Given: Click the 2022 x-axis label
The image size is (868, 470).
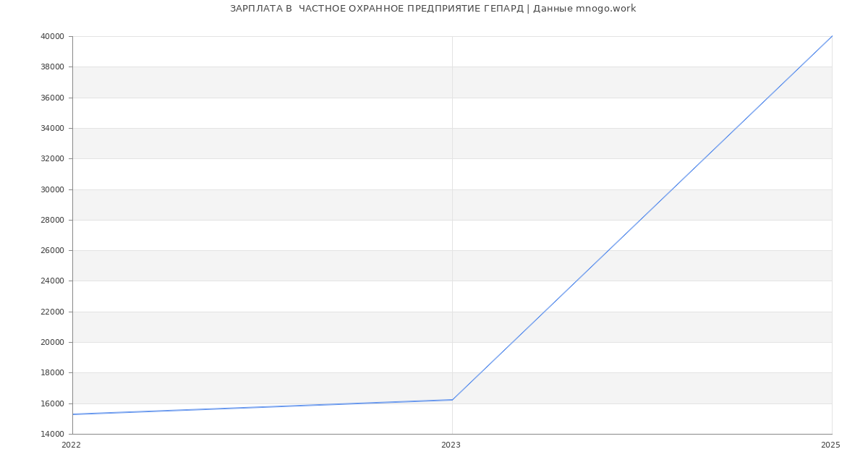Looking at the screenshot, I should pyautogui.click(x=71, y=445).
